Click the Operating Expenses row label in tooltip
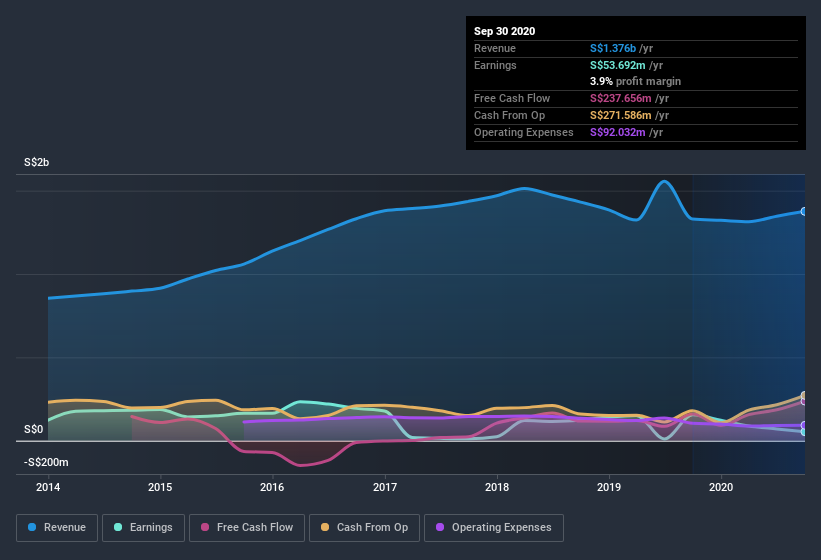 pos(523,132)
